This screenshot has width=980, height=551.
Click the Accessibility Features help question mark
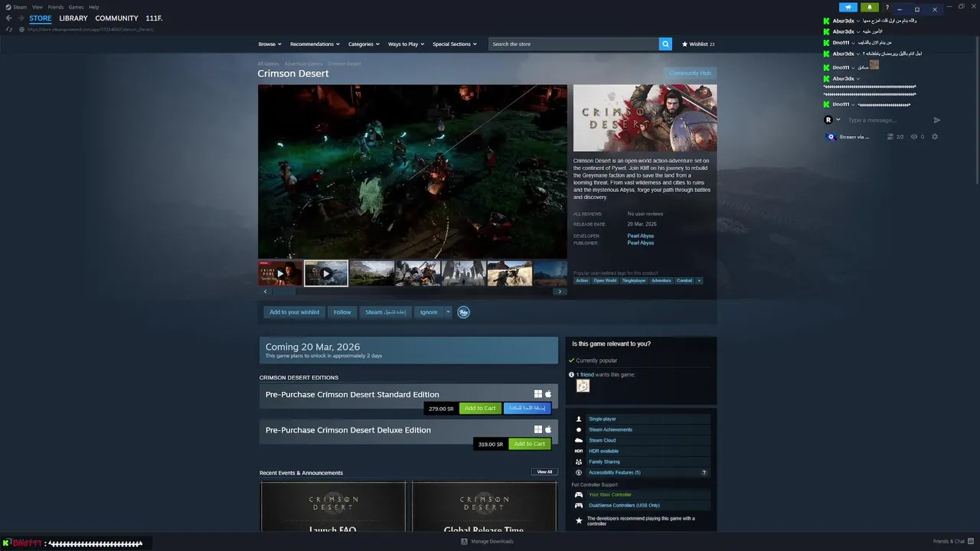point(704,472)
